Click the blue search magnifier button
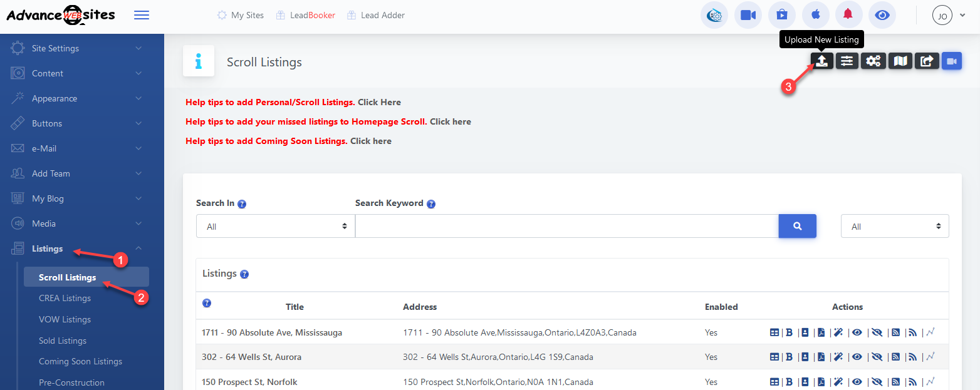The width and height of the screenshot is (980, 390). click(x=797, y=226)
